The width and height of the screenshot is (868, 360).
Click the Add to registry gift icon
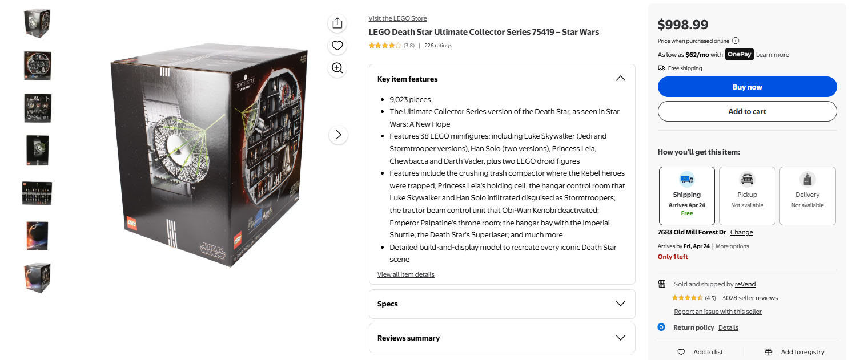pyautogui.click(x=769, y=352)
